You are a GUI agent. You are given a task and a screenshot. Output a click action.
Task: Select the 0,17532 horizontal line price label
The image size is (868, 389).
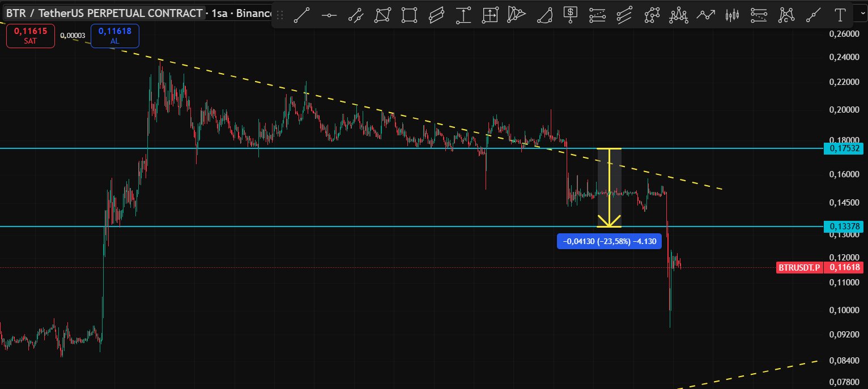(x=844, y=148)
